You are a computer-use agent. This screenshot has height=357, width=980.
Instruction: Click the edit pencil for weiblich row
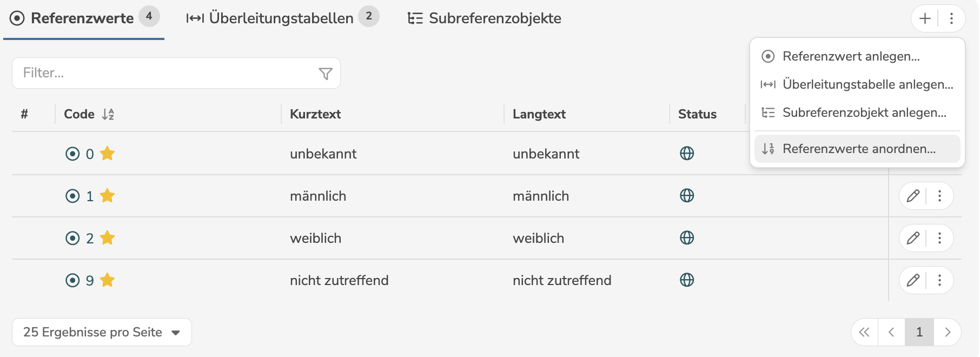coord(913,238)
